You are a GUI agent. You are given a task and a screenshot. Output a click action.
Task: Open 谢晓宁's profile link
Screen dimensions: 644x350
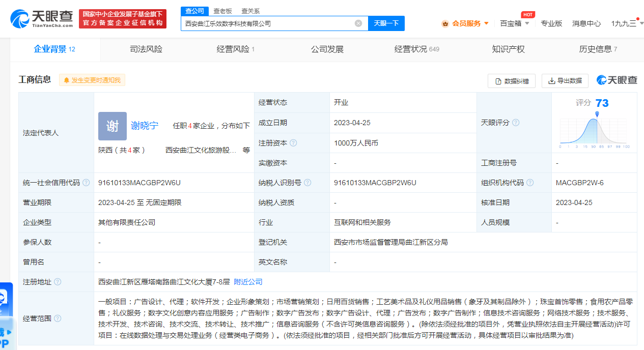pyautogui.click(x=145, y=126)
